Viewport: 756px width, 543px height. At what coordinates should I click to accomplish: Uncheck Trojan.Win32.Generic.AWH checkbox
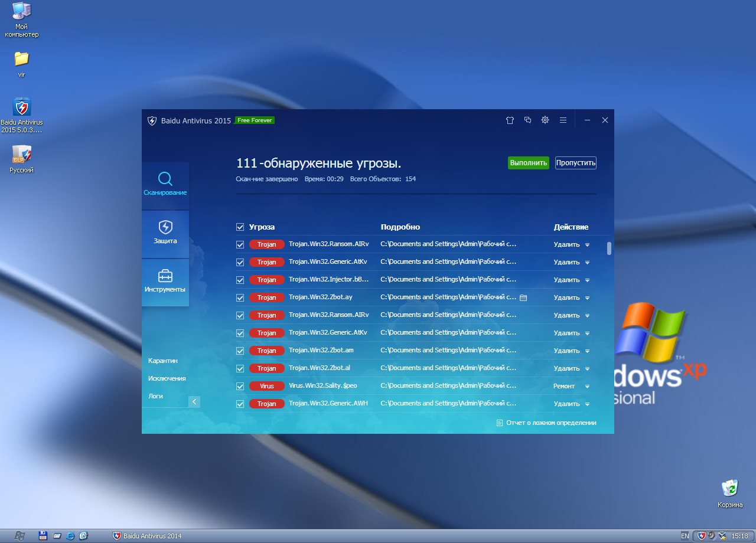pos(240,404)
